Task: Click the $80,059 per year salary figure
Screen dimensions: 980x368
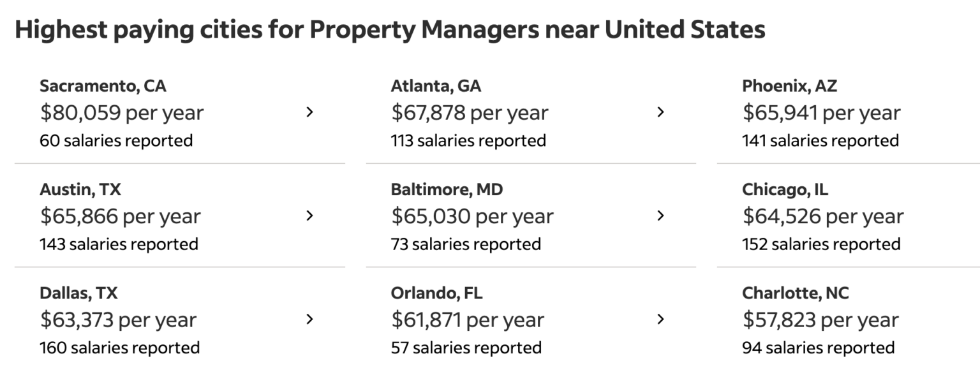Action: [122, 113]
